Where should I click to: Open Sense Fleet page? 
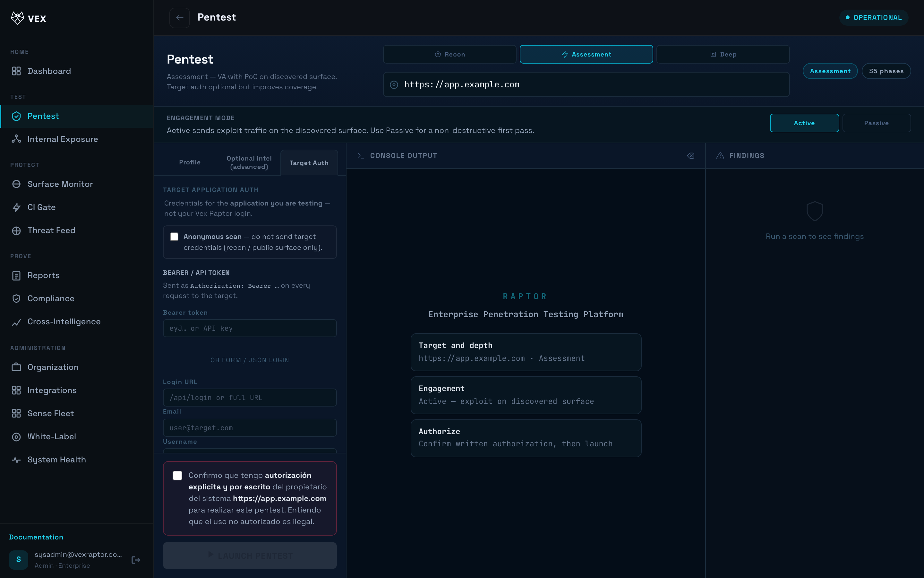76,413
